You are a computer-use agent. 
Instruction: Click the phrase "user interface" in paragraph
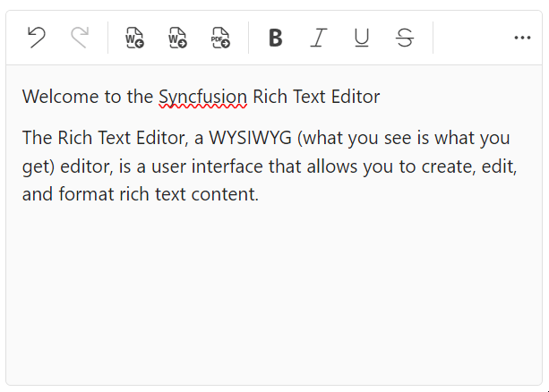click(207, 166)
